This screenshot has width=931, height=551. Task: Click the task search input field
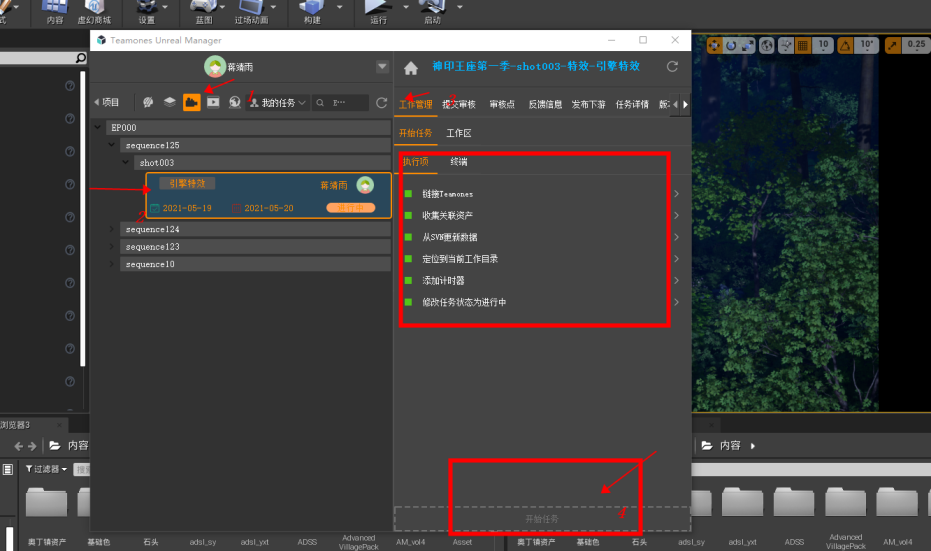coord(341,103)
